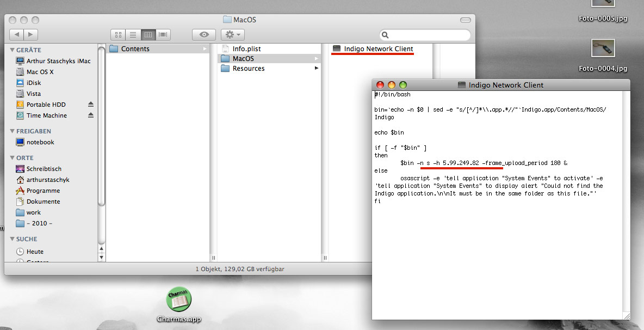Click the 'echo $bin' line

389,132
